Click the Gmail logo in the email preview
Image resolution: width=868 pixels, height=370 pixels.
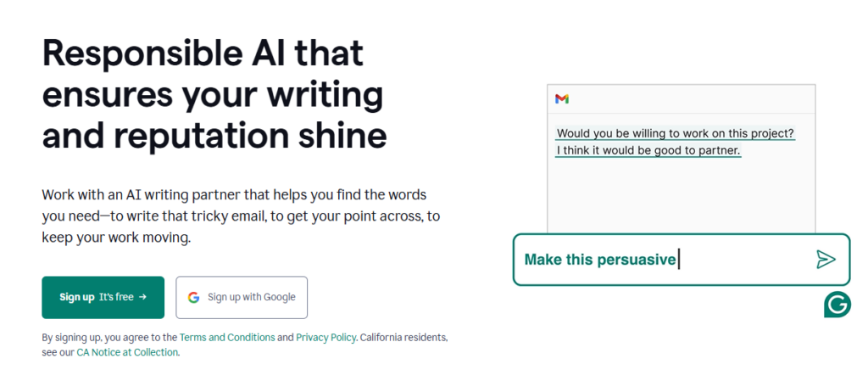pyautogui.click(x=562, y=99)
